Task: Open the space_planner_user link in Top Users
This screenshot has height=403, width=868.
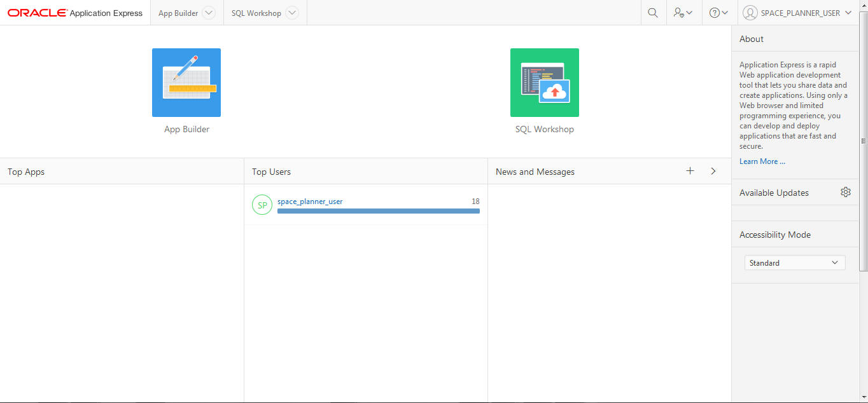Action: [310, 201]
